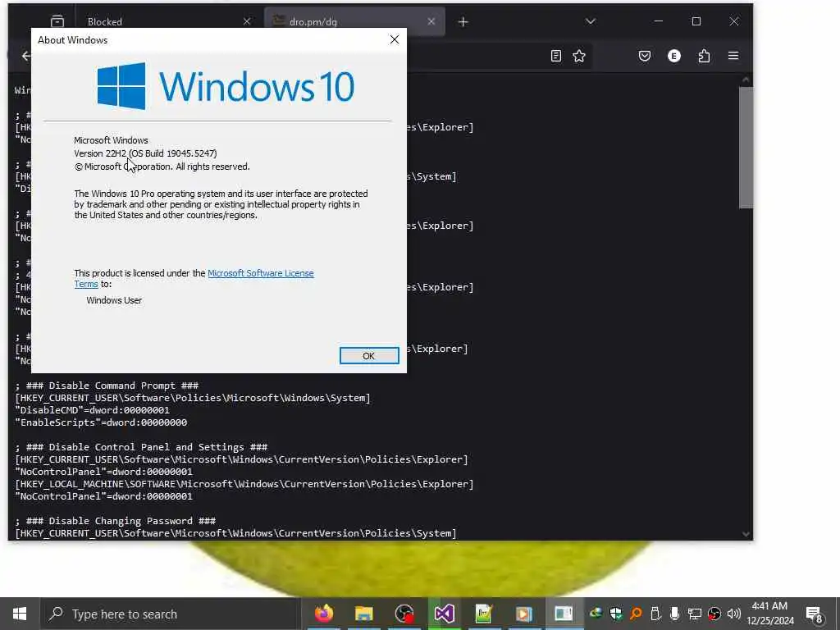Open OBS Studio taskbar icon

[404, 614]
